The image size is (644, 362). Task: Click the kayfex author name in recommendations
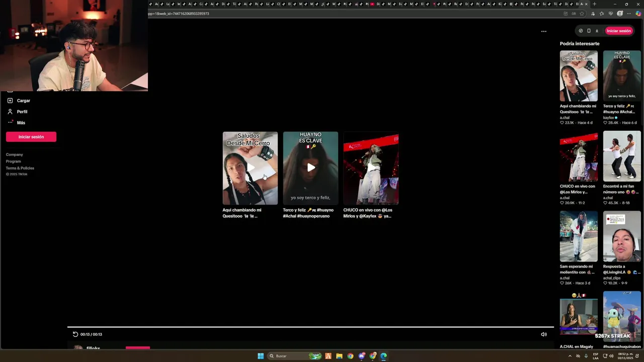click(x=608, y=118)
